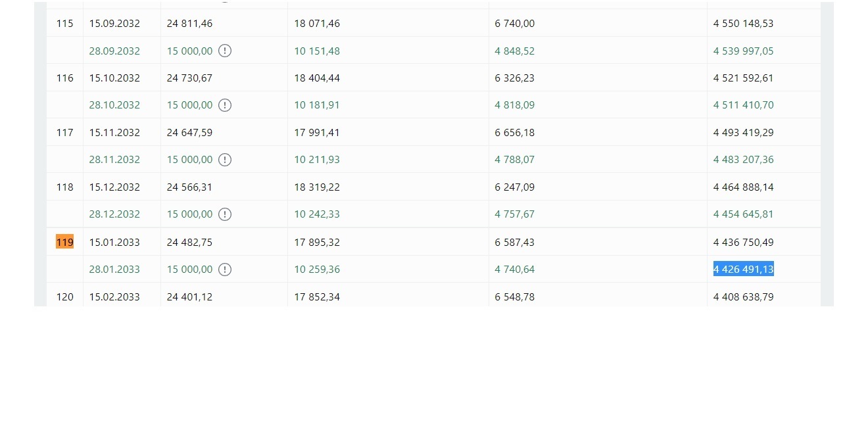Screen dimensions: 868x426
Task: Click remaining balance 4 464 888,14
Action: (743, 187)
